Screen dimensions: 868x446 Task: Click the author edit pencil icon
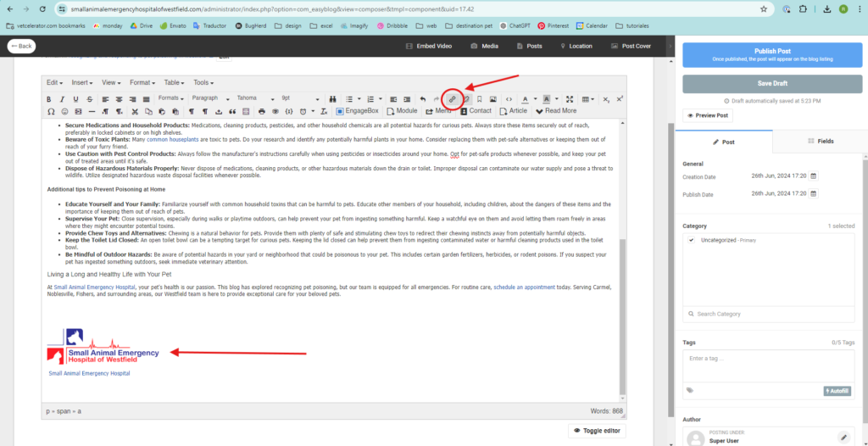pyautogui.click(x=843, y=438)
